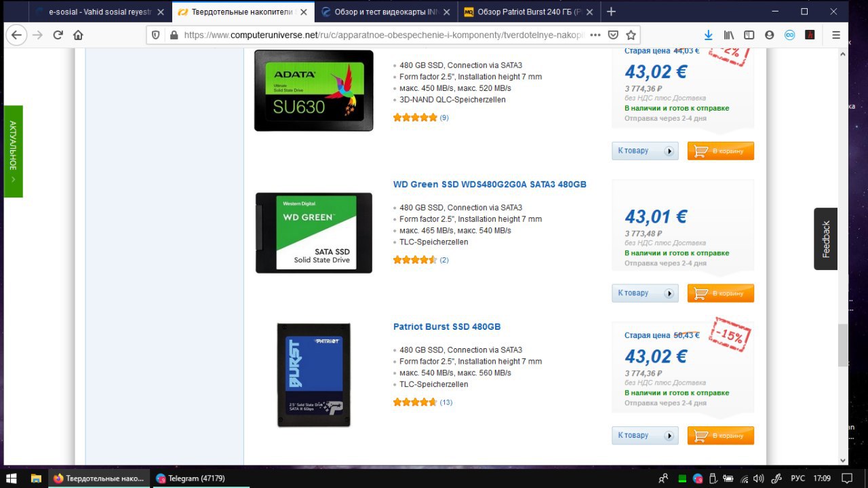Click the star rating of WD Green SSD

415,260
